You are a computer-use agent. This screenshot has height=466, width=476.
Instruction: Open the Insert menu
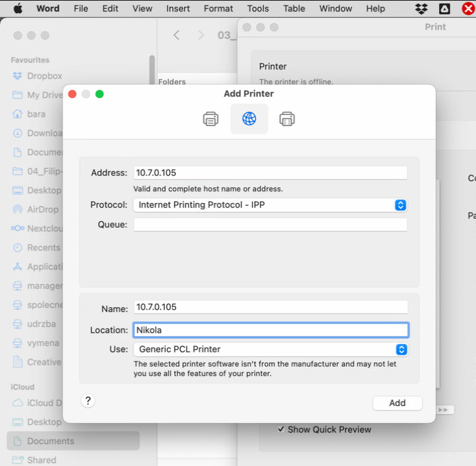tap(178, 9)
